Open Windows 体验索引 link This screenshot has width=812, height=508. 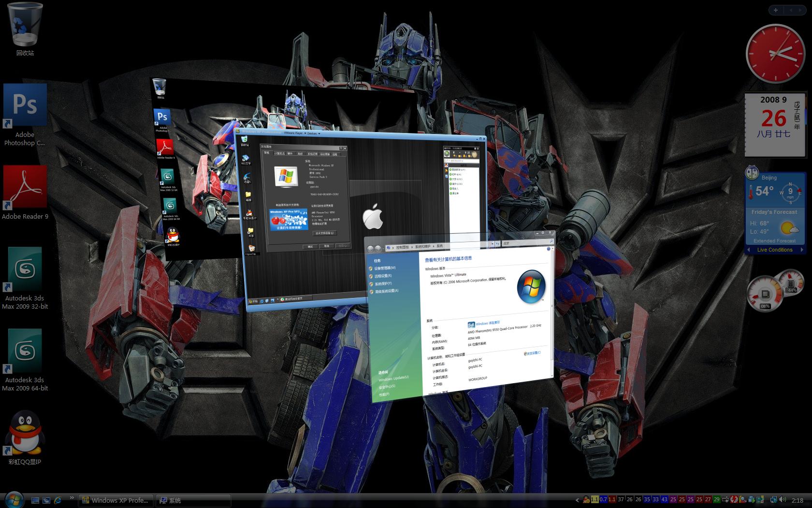tap(488, 323)
